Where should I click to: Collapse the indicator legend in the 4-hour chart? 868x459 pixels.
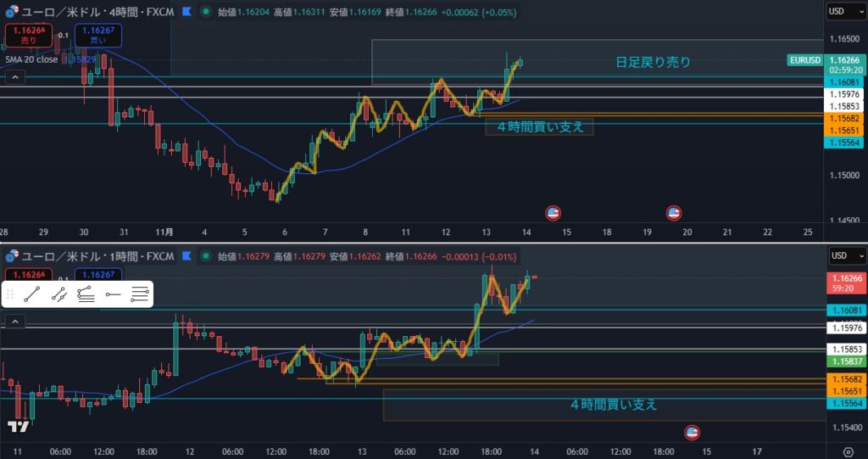coord(14,77)
